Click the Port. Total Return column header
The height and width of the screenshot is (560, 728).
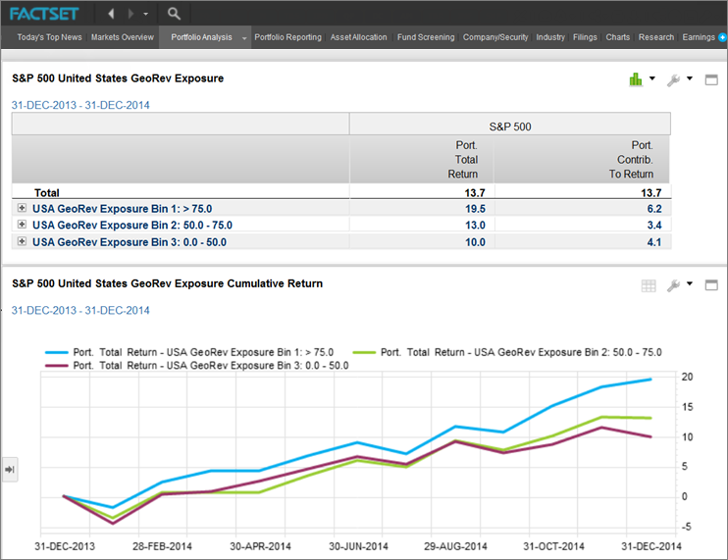click(x=462, y=160)
